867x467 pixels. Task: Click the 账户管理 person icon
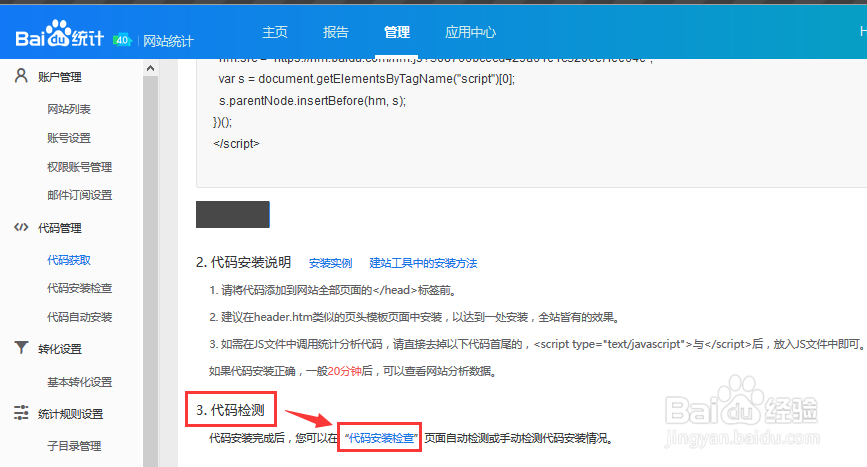tap(21, 77)
